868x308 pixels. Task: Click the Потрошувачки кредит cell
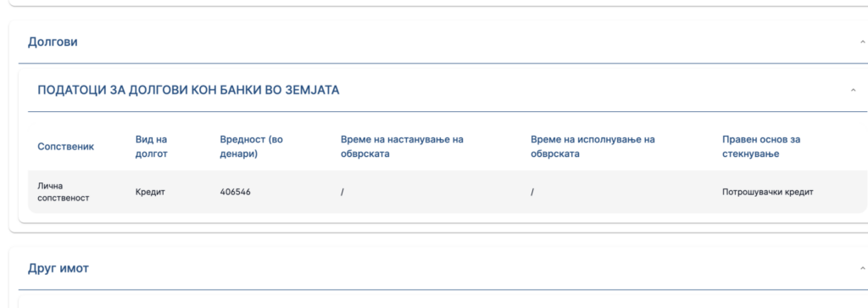[768, 193]
